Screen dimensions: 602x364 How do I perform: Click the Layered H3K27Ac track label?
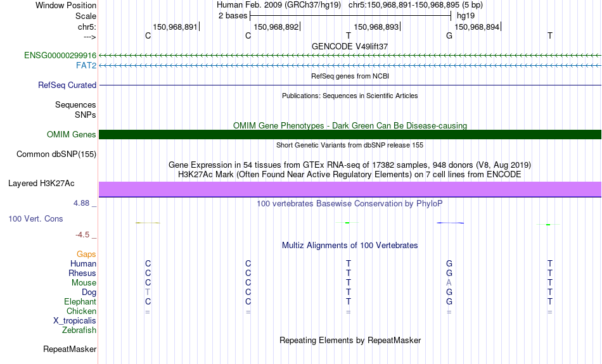click(x=41, y=184)
